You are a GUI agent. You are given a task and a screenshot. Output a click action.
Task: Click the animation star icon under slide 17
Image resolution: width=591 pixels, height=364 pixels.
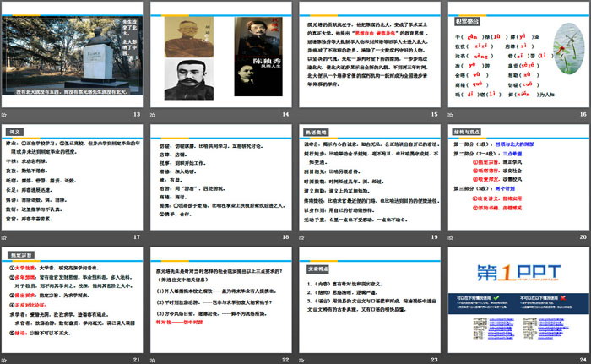pos(6,236)
